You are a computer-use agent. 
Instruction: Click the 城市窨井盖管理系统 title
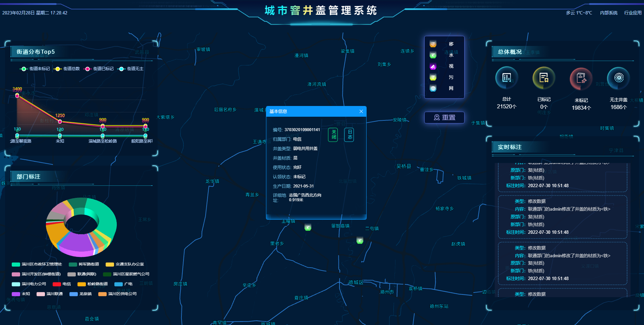pyautogui.click(x=321, y=10)
